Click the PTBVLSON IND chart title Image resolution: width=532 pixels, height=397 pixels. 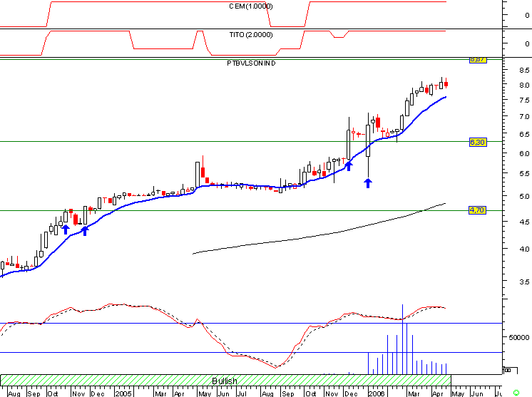coord(251,63)
